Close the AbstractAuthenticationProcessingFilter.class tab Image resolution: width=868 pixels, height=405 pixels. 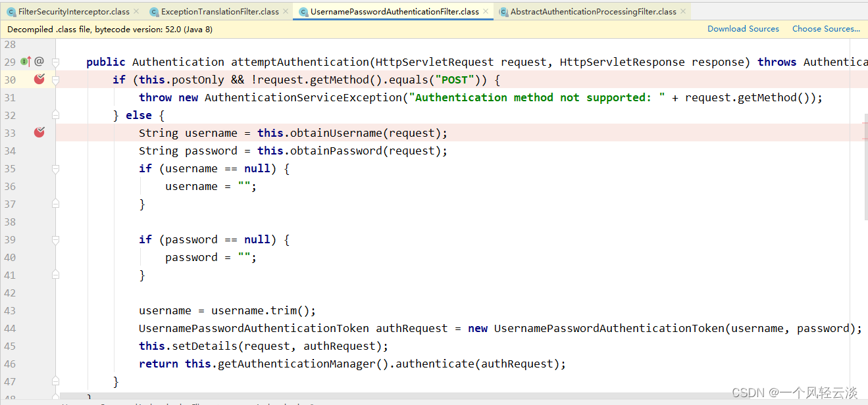tap(683, 11)
